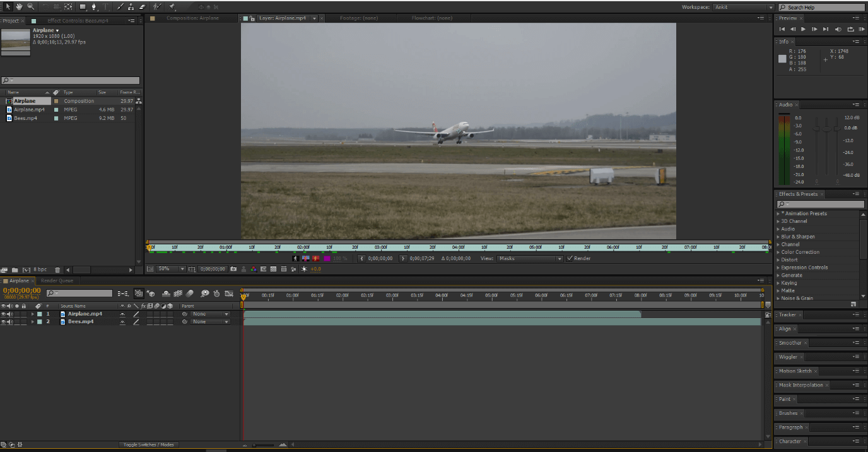Click the trash icon in Project panel
The height and width of the screenshot is (452, 868).
click(x=57, y=270)
